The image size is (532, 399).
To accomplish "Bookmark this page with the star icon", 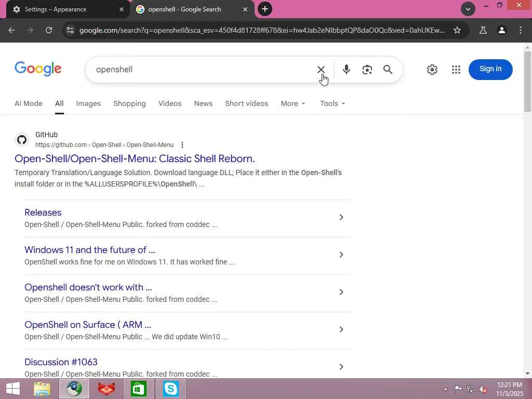I will [457, 30].
